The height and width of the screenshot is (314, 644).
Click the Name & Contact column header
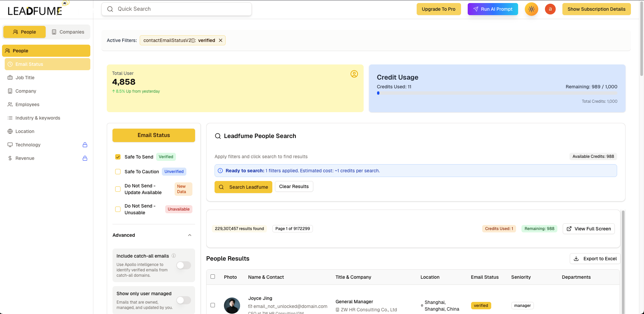[266, 277]
